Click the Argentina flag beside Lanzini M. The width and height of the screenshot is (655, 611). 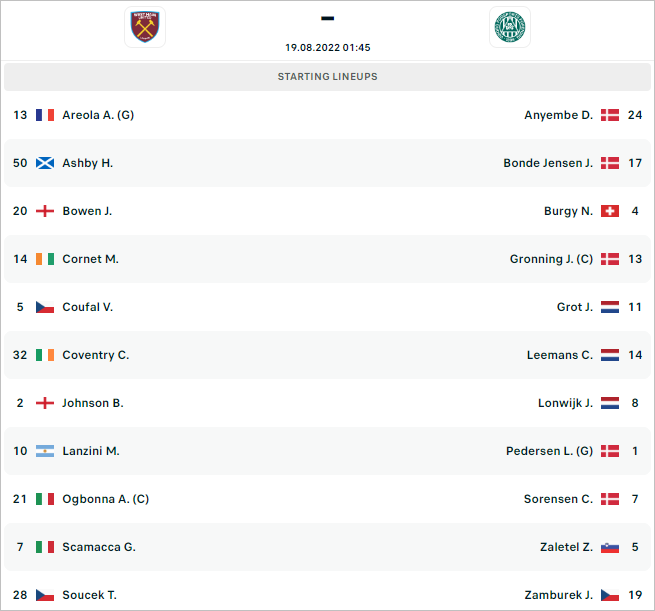(x=45, y=451)
